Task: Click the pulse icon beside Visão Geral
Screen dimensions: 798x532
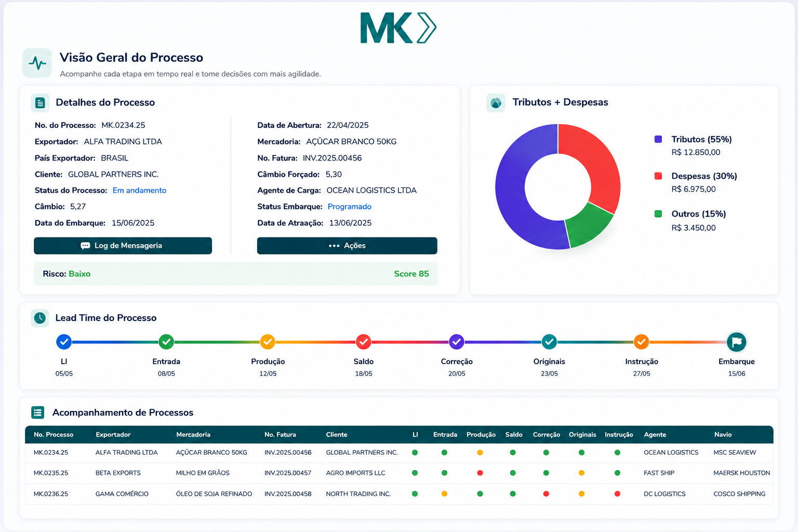Action: tap(37, 63)
